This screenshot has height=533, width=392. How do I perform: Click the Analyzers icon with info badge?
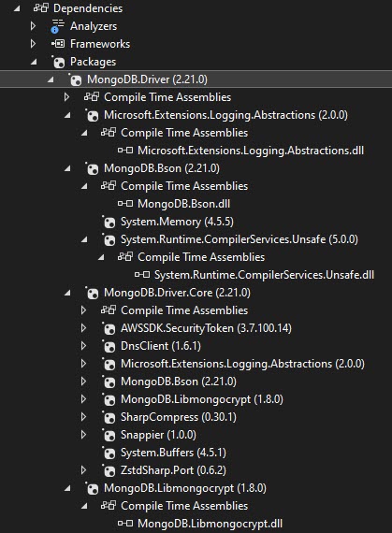pyautogui.click(x=57, y=26)
